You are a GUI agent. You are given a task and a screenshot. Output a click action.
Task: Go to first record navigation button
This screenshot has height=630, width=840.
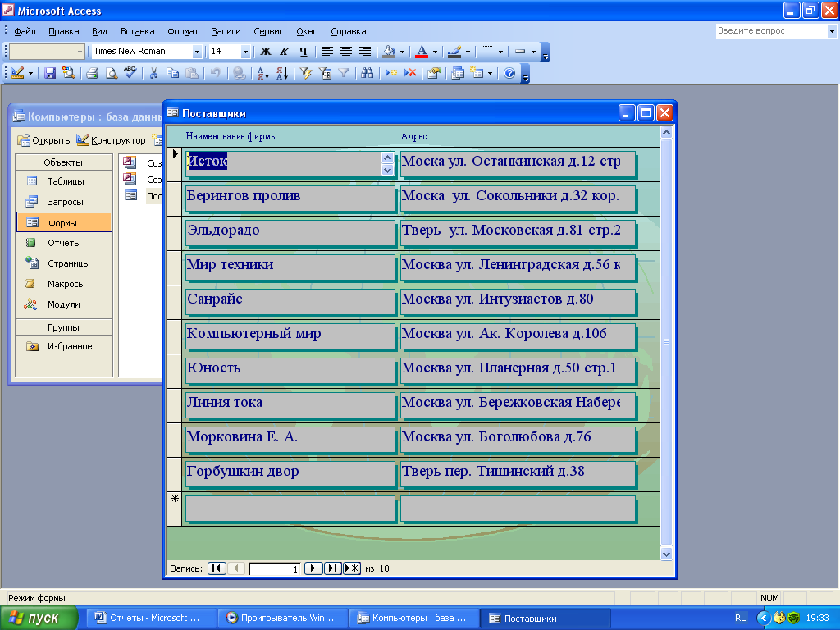coord(217,568)
